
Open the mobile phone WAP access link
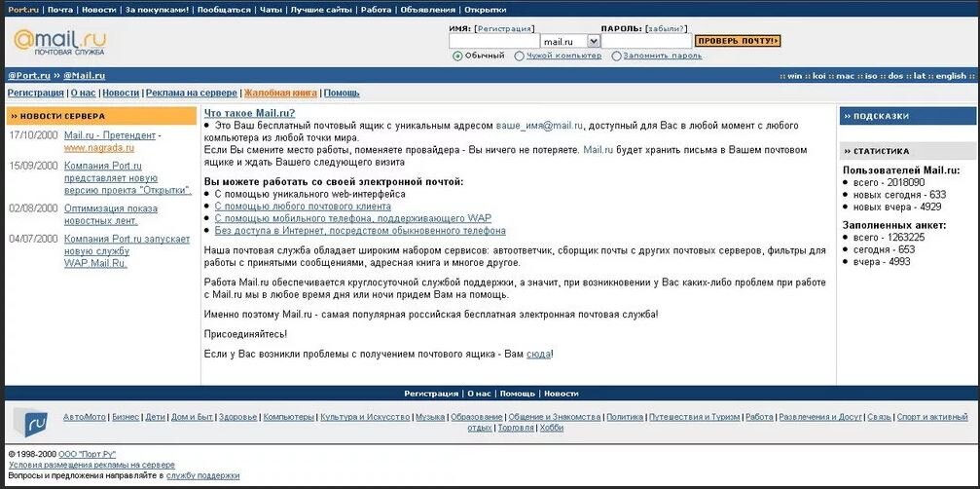[x=352, y=218]
